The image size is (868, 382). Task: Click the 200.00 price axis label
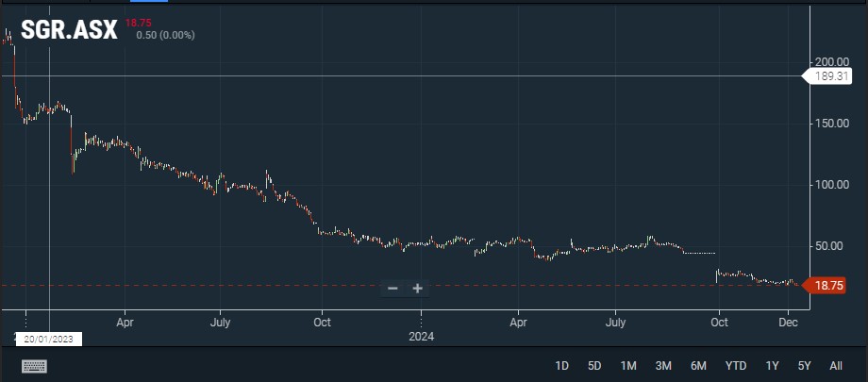point(831,62)
